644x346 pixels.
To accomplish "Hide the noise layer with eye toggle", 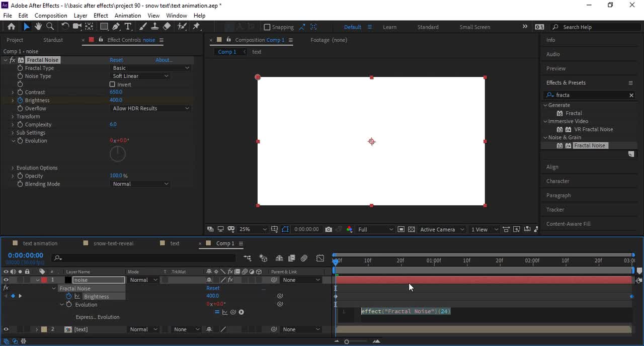I will pyautogui.click(x=6, y=280).
